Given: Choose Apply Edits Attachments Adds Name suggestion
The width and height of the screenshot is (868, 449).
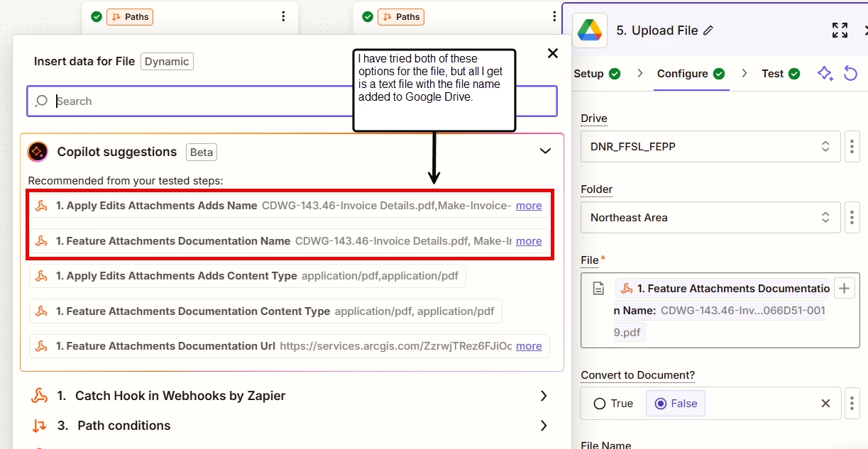Looking at the screenshot, I should pyautogui.click(x=290, y=206).
